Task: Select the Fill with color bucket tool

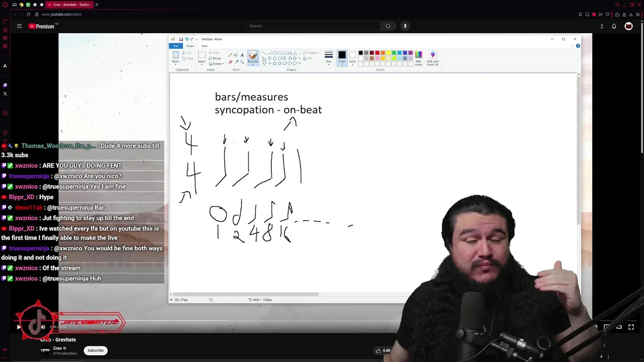Action: point(236,55)
